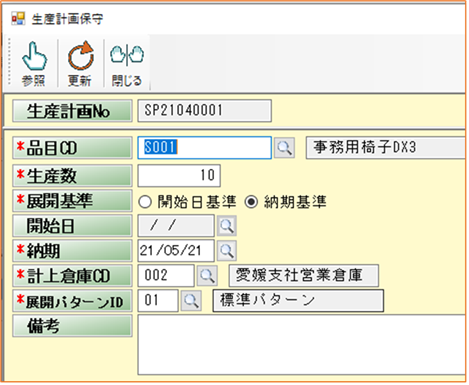Select the 開始日基準 radio button

click(x=145, y=202)
